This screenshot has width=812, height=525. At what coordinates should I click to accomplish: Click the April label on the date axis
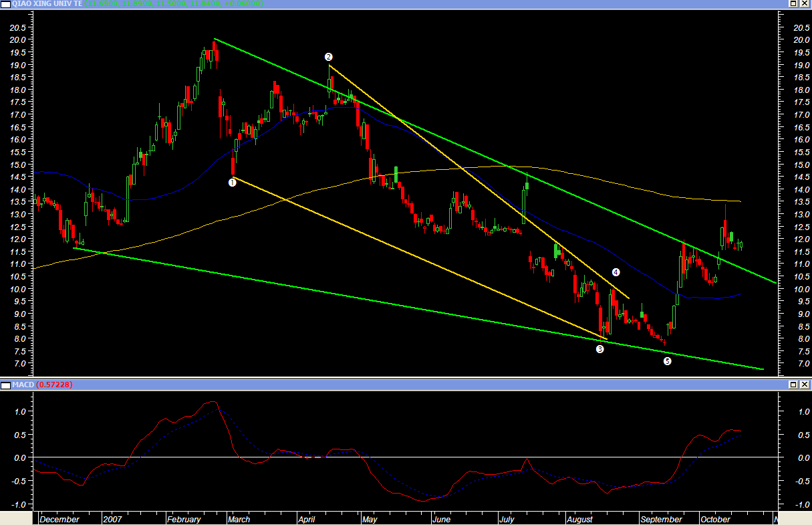307,519
